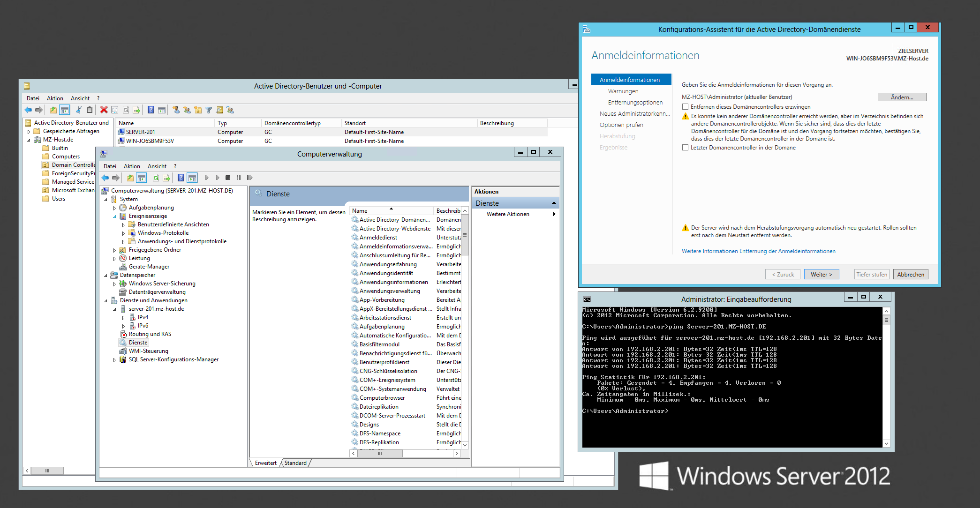Click the filter funnel icon in AD toolbar
The height and width of the screenshot is (508, 980).
pos(209,110)
